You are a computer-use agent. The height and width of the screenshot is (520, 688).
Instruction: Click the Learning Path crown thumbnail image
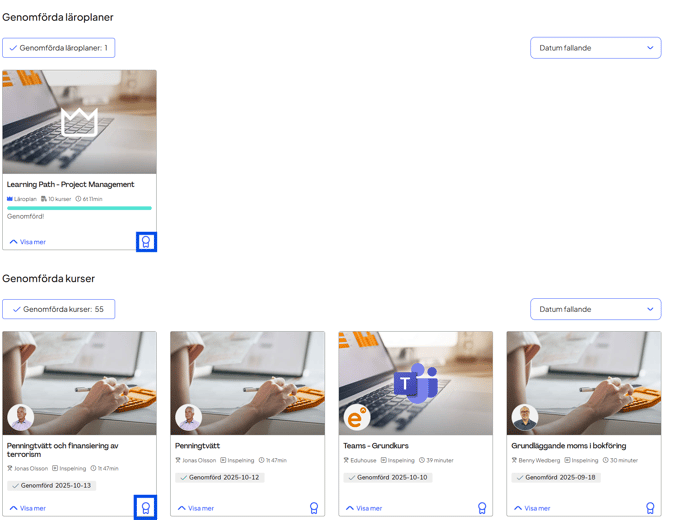[79, 122]
